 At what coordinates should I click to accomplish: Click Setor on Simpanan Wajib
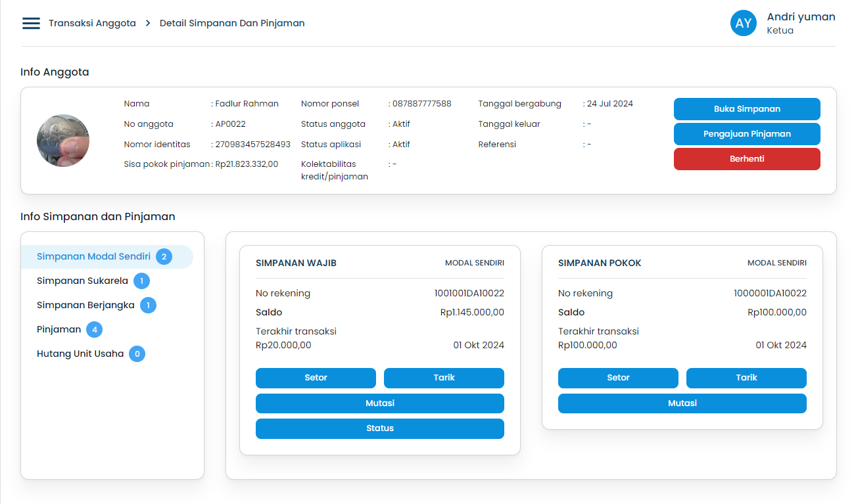(316, 378)
